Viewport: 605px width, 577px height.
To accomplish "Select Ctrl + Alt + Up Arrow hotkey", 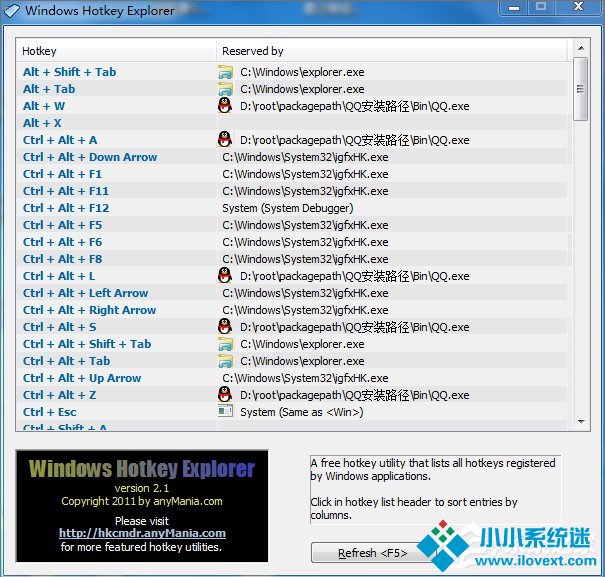I will click(x=82, y=378).
